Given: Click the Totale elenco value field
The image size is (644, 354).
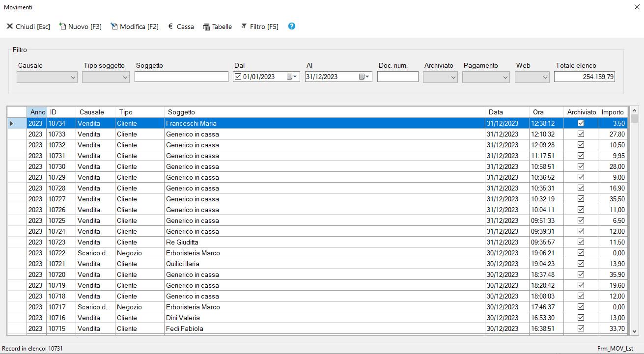Looking at the screenshot, I should pos(585,77).
